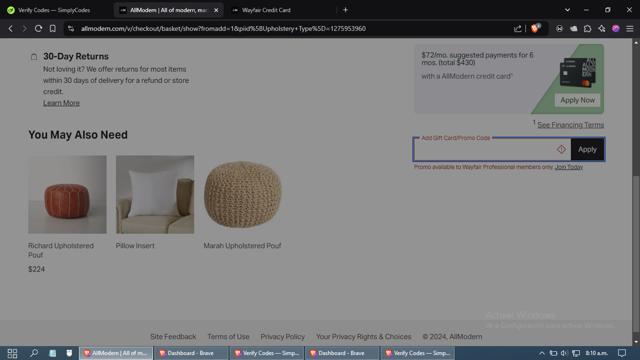Apply the promo code

coord(587,149)
